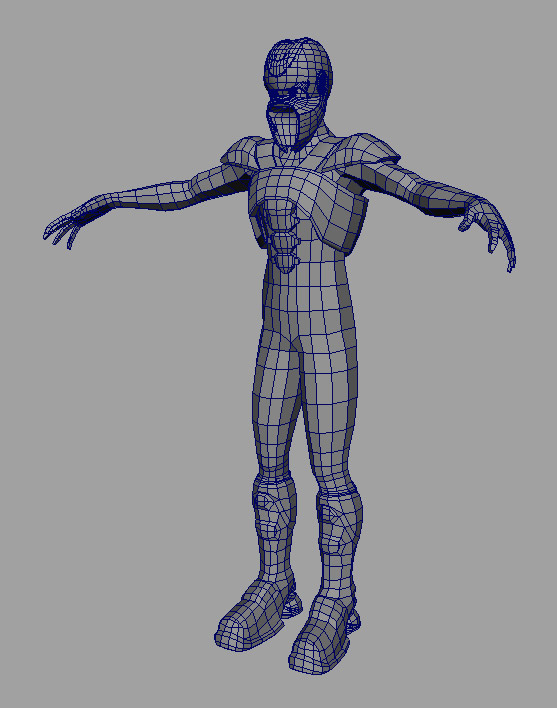Select the boot on the view's left
Screen dimensions: 557x708
(255, 616)
